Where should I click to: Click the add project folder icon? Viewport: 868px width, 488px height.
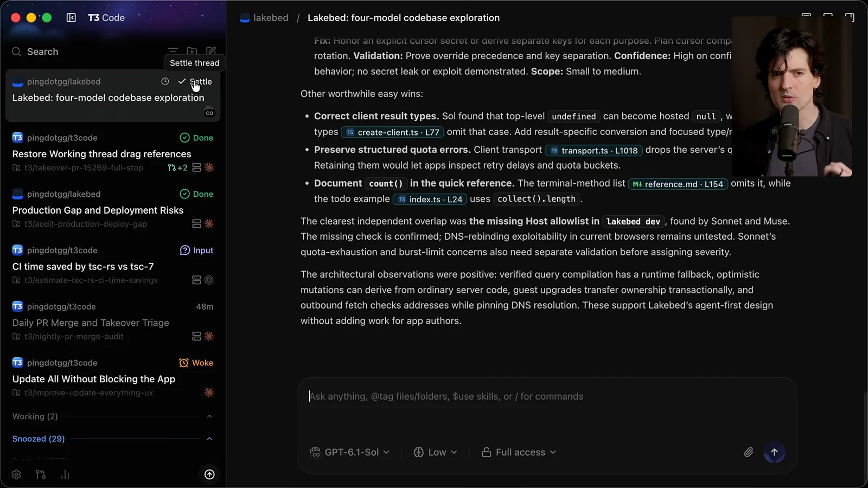(192, 51)
